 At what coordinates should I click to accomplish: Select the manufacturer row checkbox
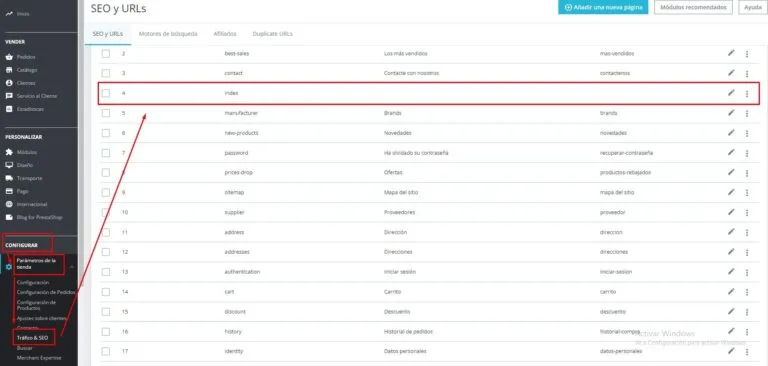tap(106, 113)
